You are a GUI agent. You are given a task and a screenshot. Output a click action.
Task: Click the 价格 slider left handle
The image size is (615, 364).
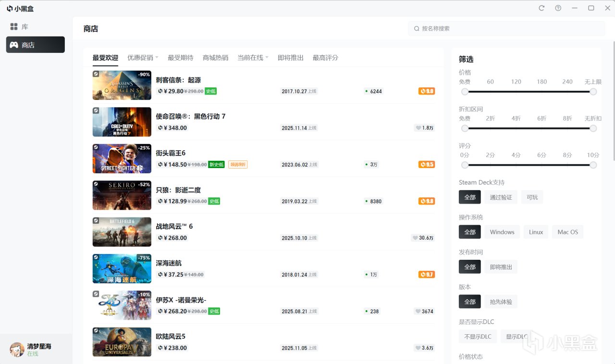tap(465, 91)
